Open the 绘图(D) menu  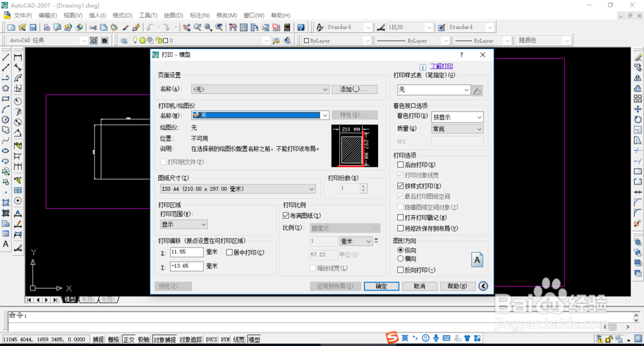[173, 15]
